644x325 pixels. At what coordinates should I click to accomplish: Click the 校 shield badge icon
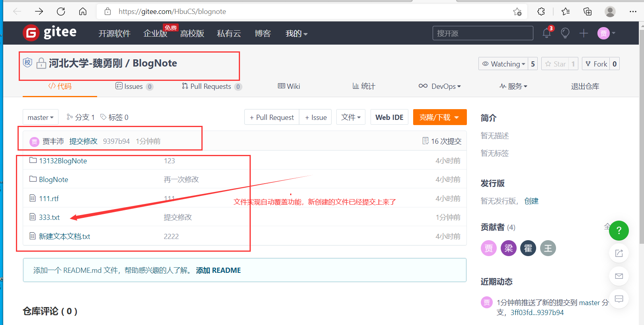pyautogui.click(x=27, y=63)
